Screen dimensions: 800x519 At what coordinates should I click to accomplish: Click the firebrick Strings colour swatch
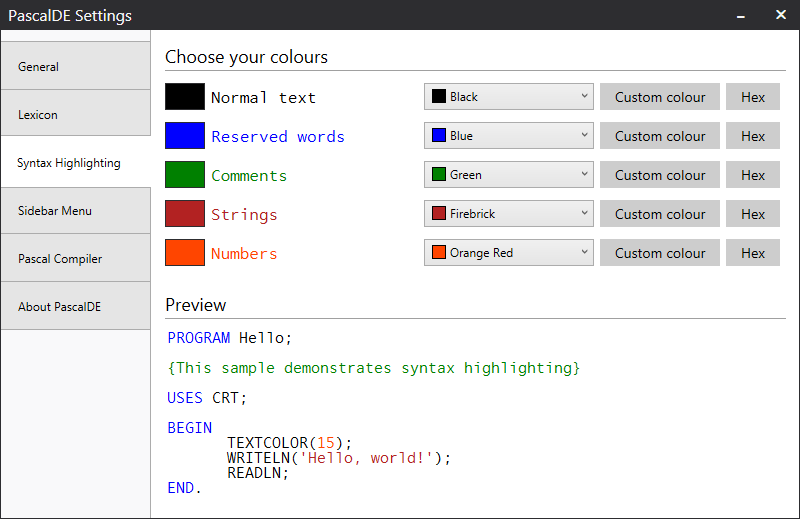coord(185,214)
